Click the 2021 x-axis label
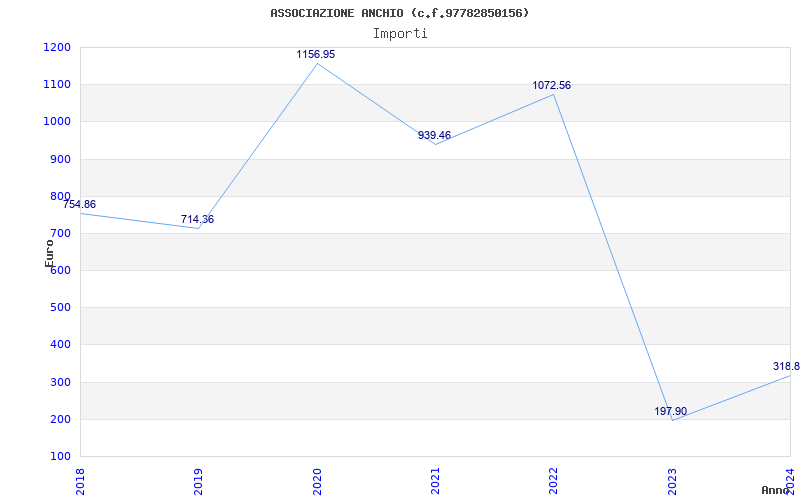Image resolution: width=800 pixels, height=500 pixels. (435, 481)
